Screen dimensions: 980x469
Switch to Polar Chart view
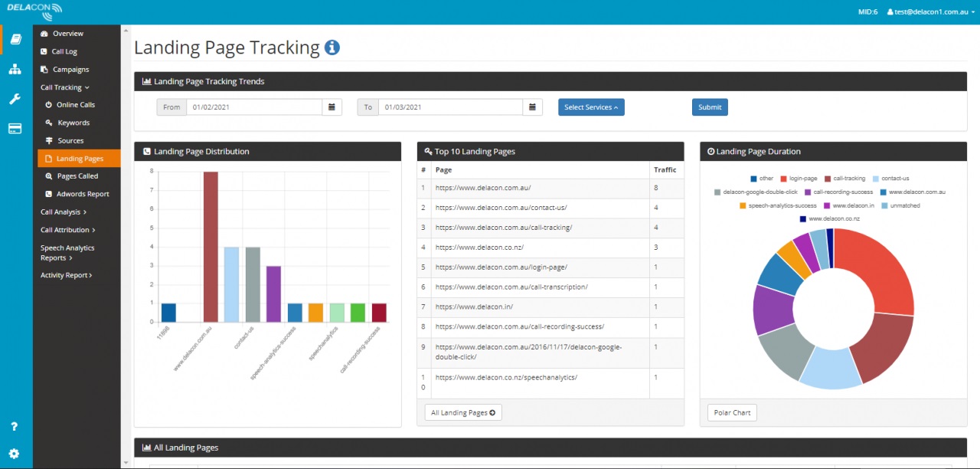(732, 413)
